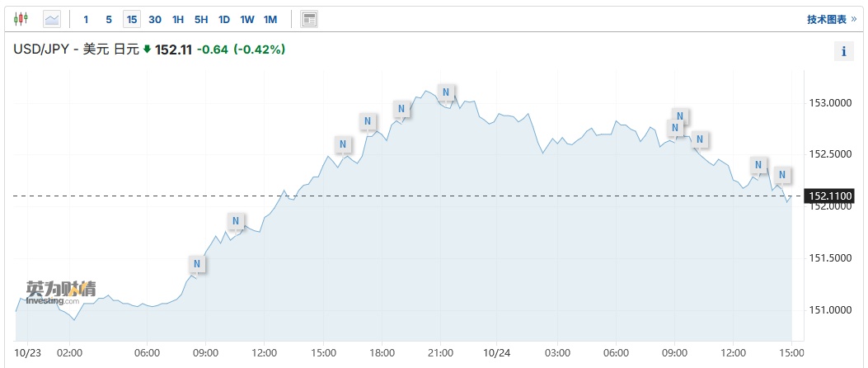Click the Investing.com watermark logo
This screenshot has width=868, height=368.
59,292
